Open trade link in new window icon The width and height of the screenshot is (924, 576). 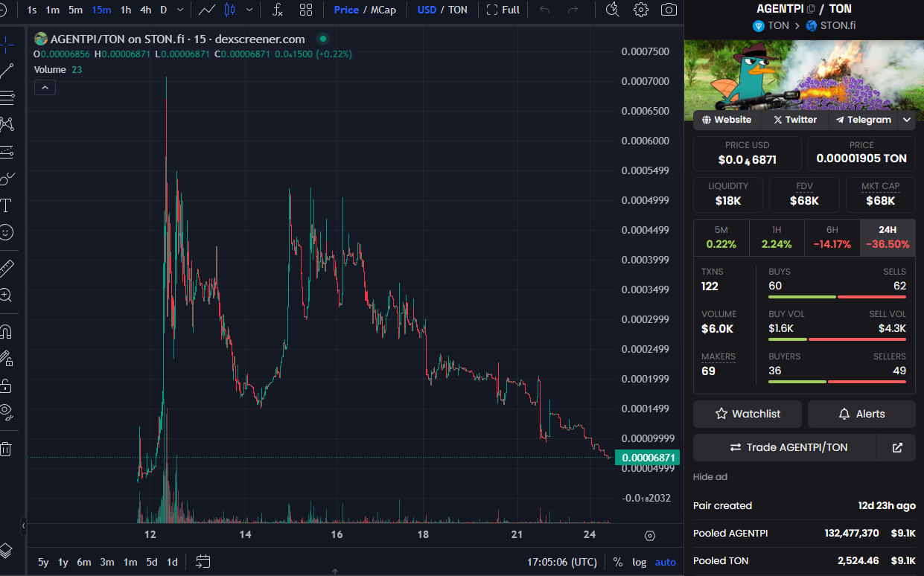897,447
